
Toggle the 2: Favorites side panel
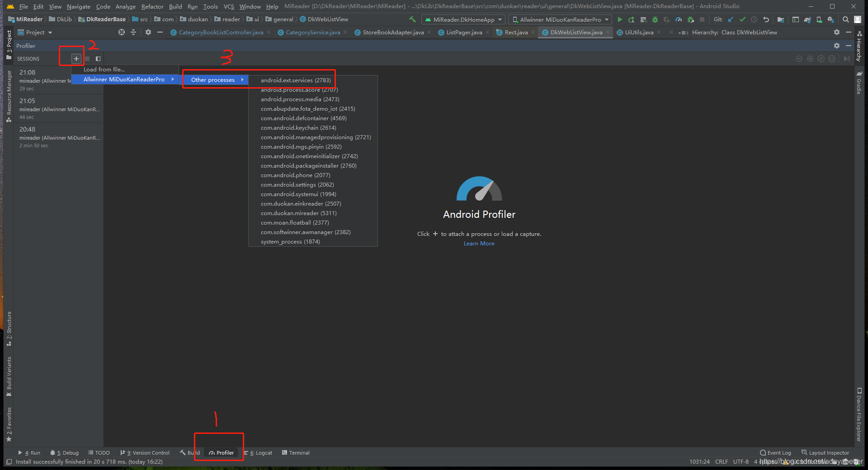9,424
